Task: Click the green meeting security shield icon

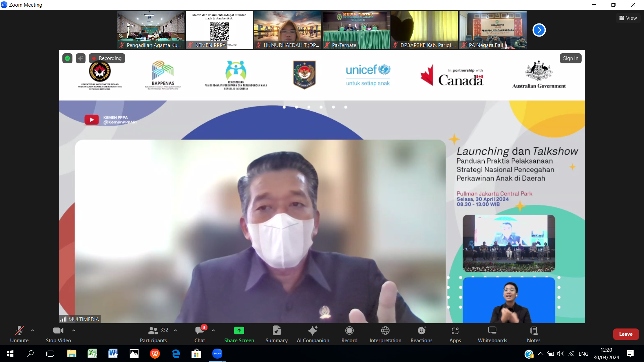Action: (x=67, y=58)
